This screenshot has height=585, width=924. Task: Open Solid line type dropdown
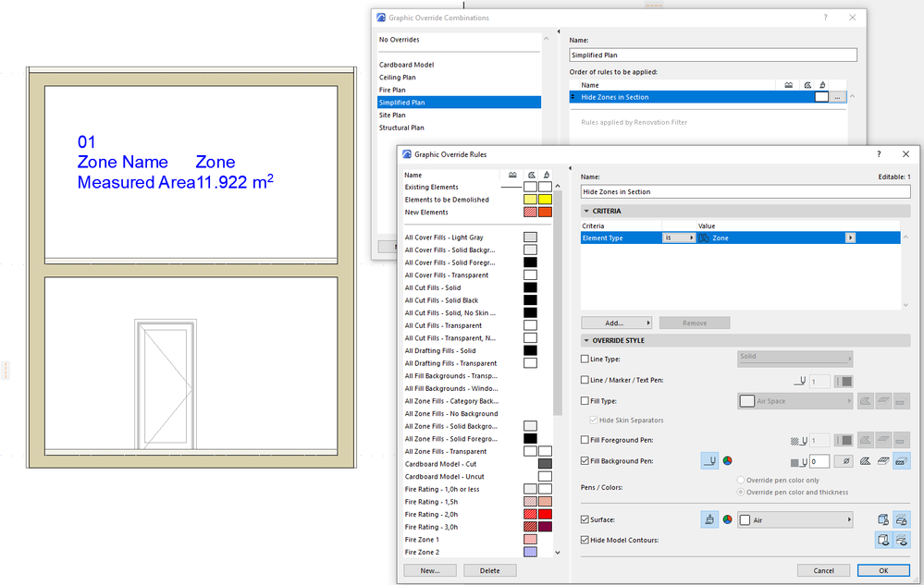click(x=795, y=358)
